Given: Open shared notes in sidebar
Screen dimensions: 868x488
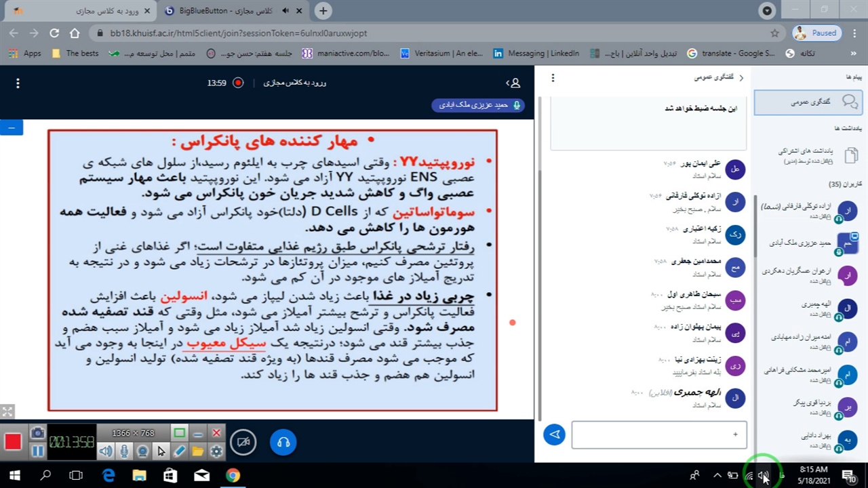Looking at the screenshot, I should point(814,155).
